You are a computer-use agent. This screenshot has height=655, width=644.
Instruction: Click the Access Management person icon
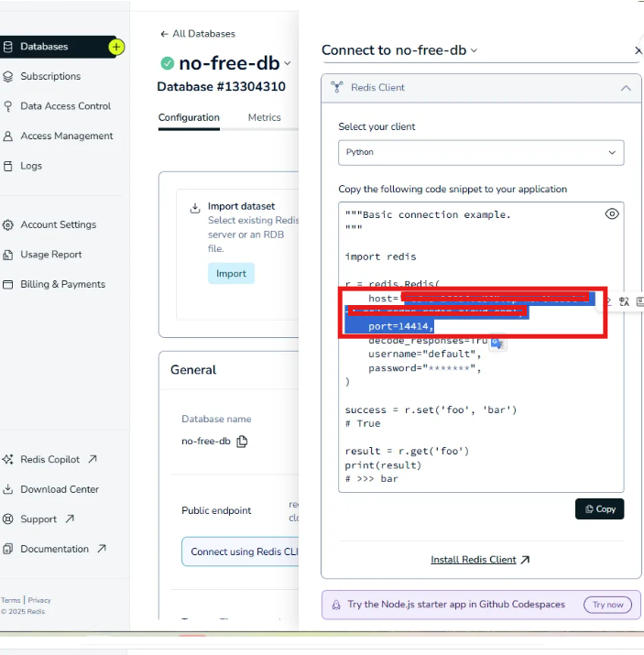pos(7,136)
